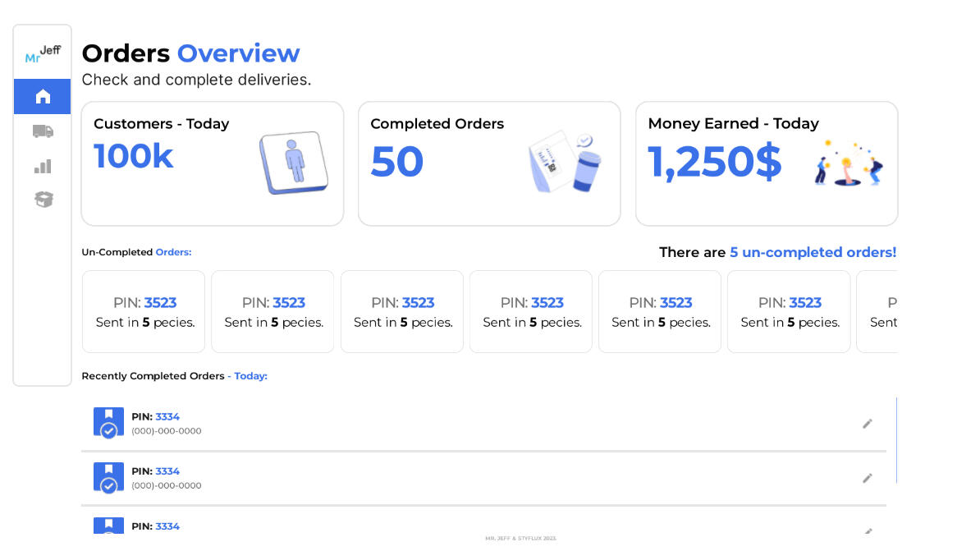Click pencil edit icon on first completed order
The image size is (980, 551).
[867, 424]
